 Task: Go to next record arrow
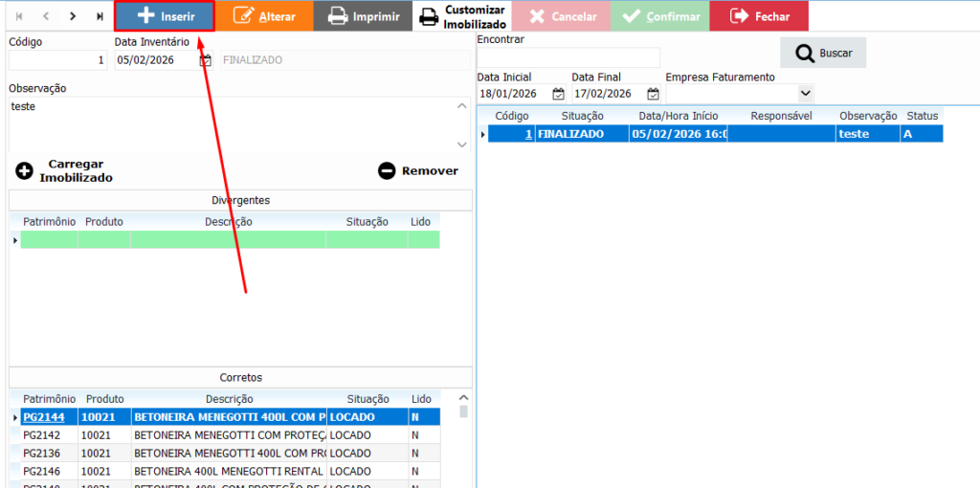(73, 16)
